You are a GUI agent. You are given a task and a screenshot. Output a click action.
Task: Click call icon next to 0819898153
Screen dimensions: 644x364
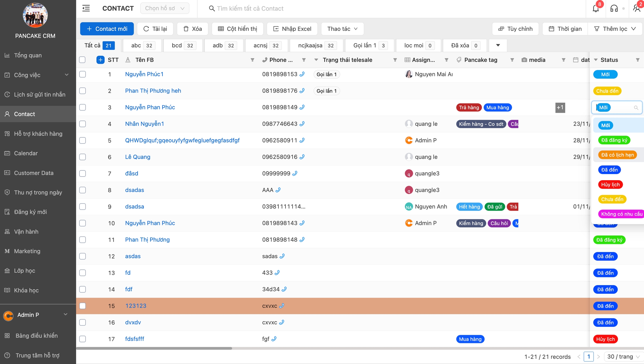pyautogui.click(x=302, y=74)
